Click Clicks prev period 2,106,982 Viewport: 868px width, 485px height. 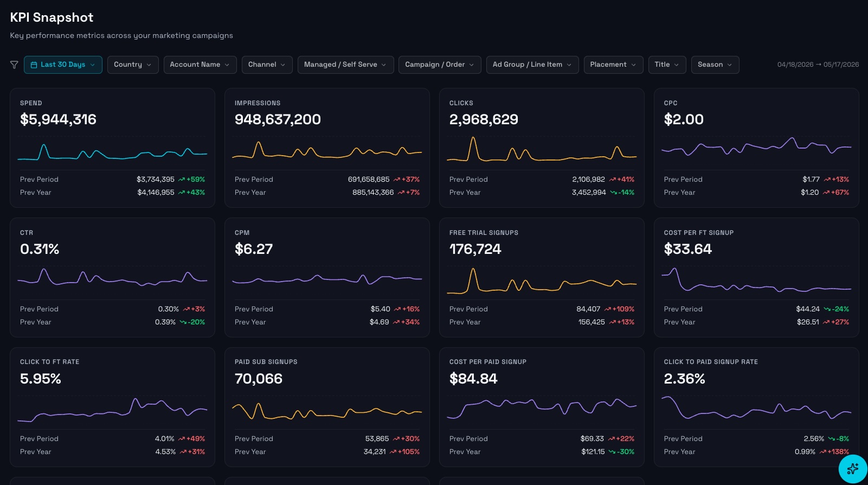[x=588, y=180]
